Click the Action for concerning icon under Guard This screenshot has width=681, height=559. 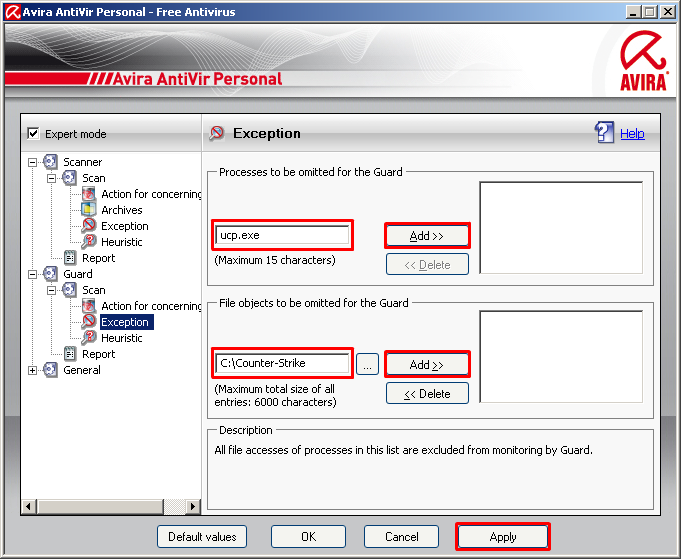click(x=89, y=306)
